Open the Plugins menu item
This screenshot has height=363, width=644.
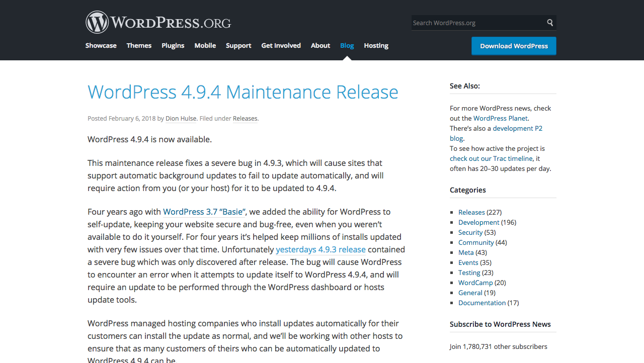[173, 45]
